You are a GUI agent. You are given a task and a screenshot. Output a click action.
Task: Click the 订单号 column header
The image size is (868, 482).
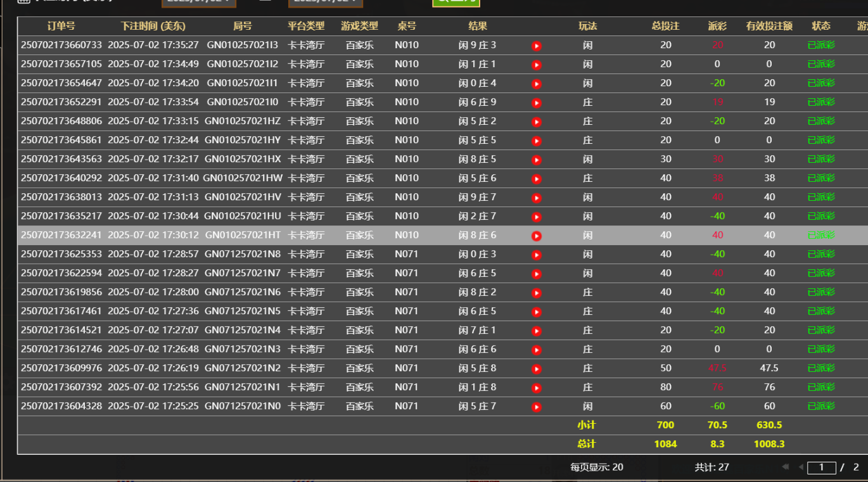tap(61, 26)
